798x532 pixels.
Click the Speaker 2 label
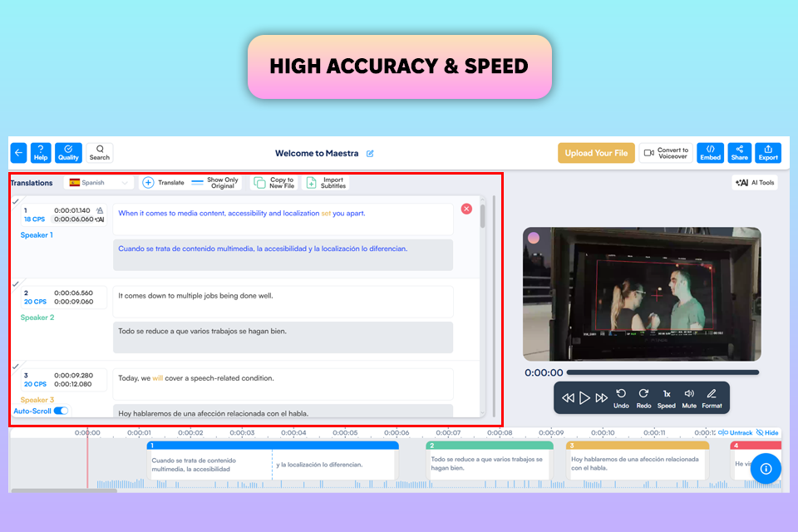37,318
